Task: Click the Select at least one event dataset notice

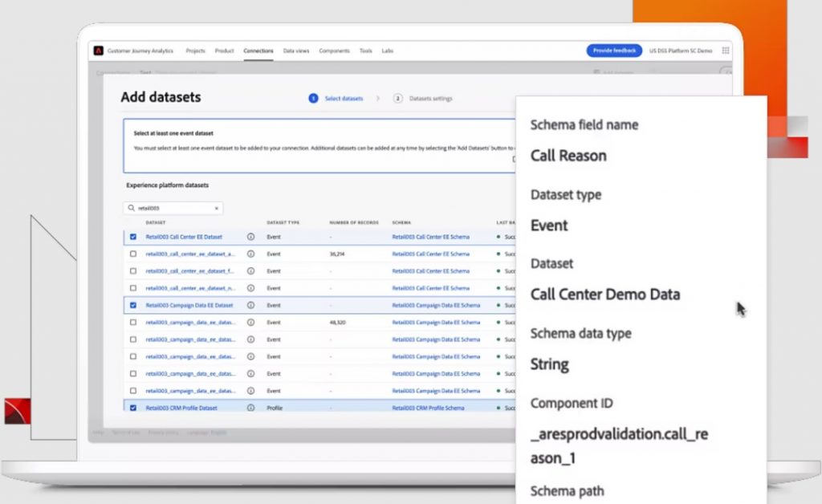Action: click(319, 145)
